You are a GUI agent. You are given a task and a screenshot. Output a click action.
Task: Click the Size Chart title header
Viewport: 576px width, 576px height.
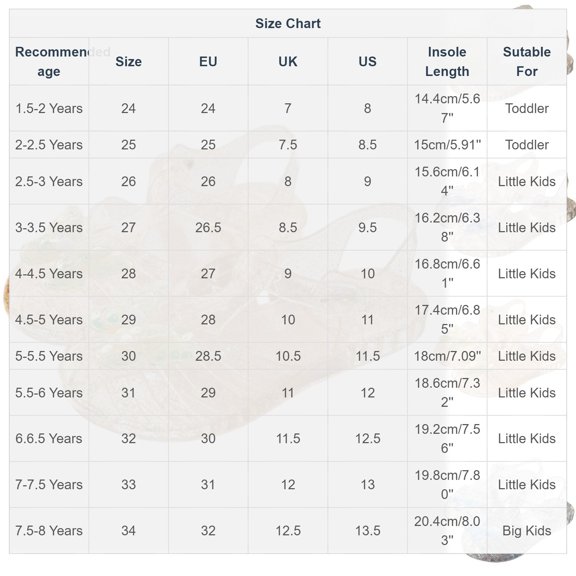click(x=288, y=24)
